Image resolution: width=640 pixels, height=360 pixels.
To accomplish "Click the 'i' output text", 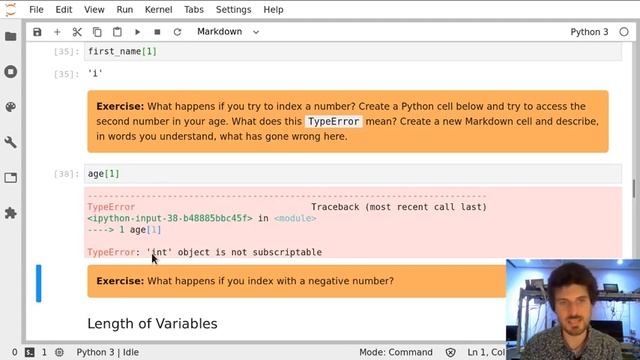I will (x=95, y=73).
